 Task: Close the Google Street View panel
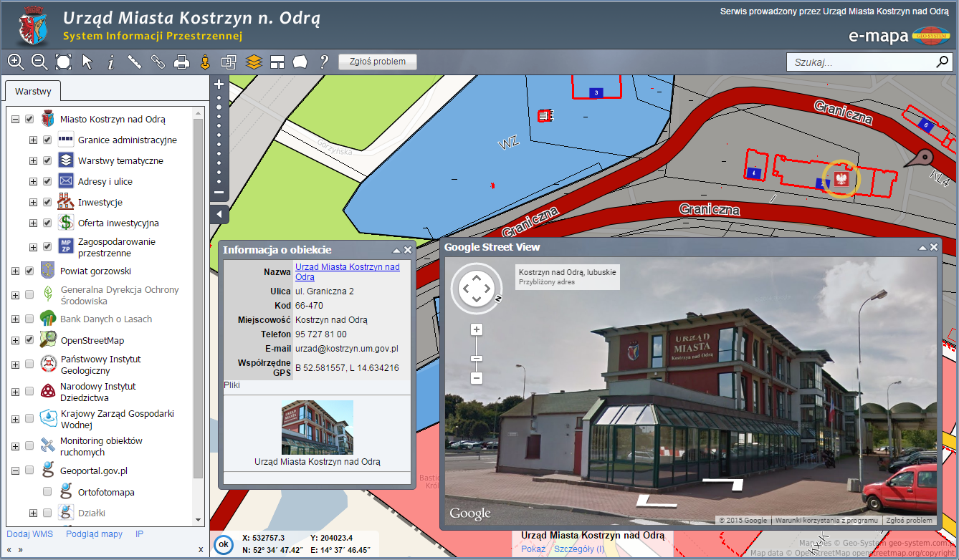tap(934, 247)
